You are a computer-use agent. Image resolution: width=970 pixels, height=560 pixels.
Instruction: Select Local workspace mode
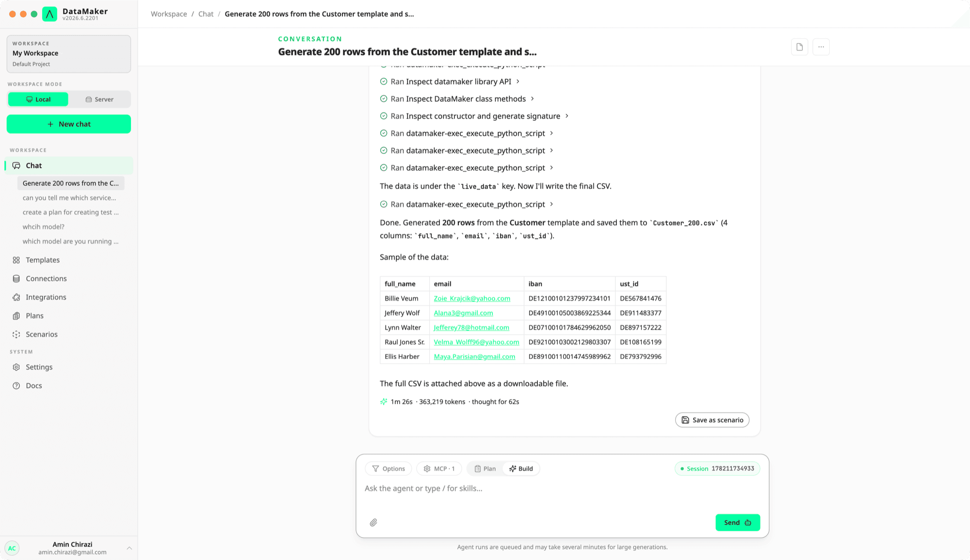pyautogui.click(x=38, y=99)
